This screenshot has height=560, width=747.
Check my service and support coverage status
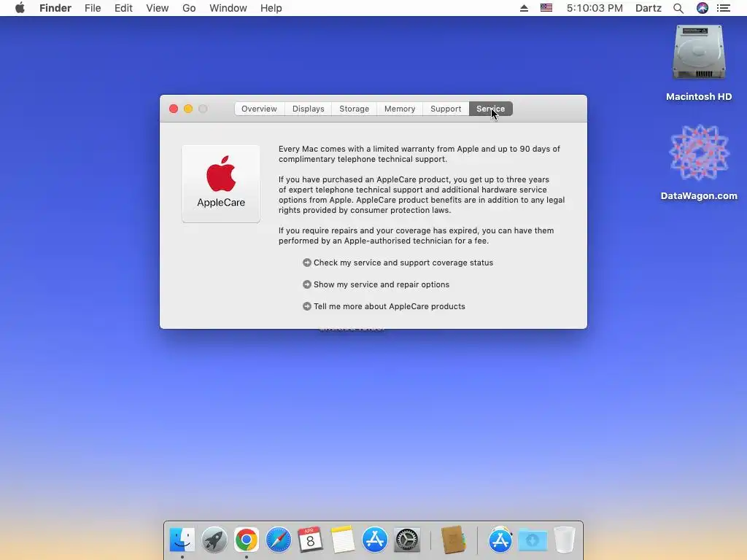click(398, 262)
